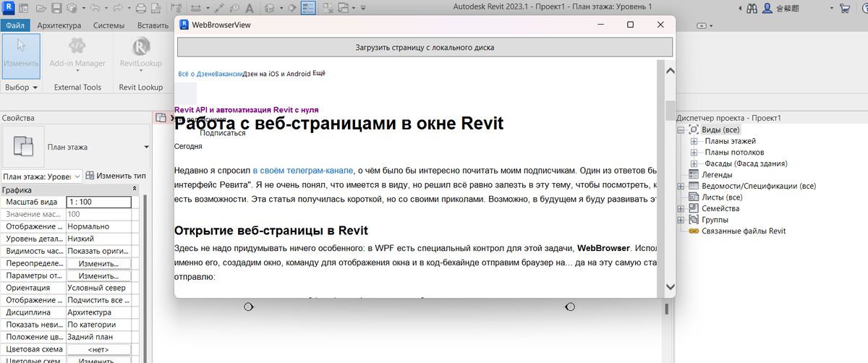The image size is (868, 363).
Task: Click the Revit application logo icon
Action: click(x=8, y=8)
